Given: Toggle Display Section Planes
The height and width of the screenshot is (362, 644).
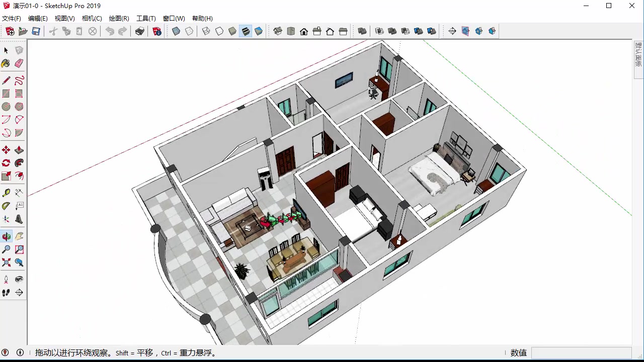Looking at the screenshot, I should [465, 31].
